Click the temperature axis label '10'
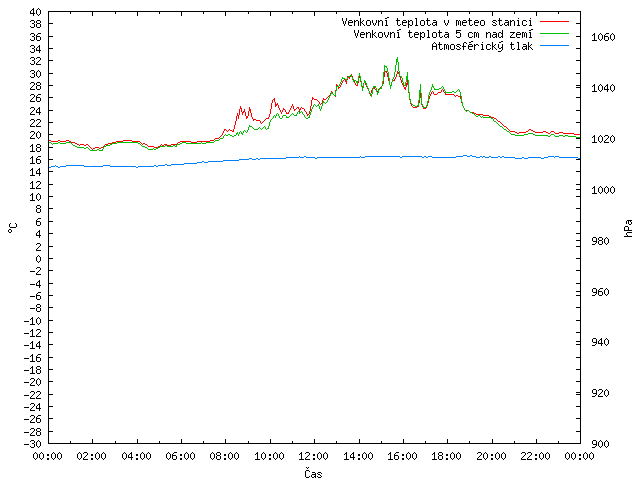Image resolution: width=640 pixels, height=480 pixels. [36, 197]
